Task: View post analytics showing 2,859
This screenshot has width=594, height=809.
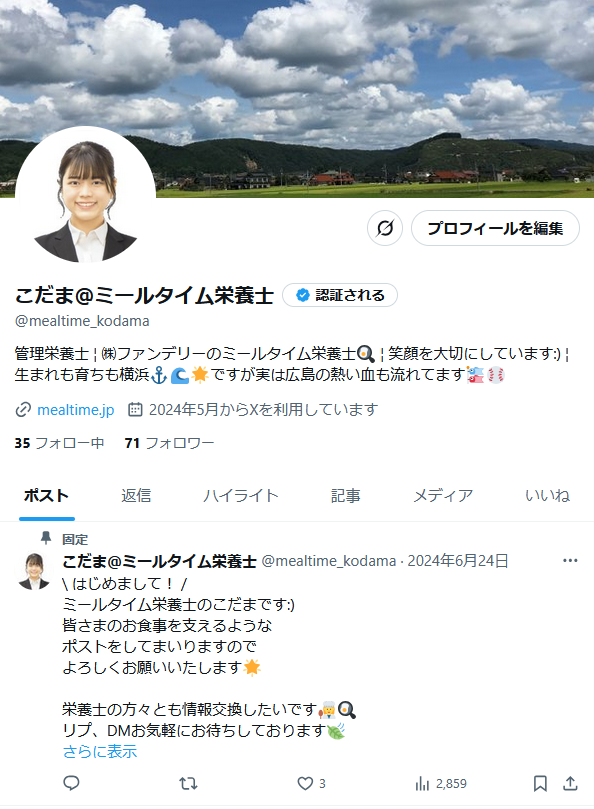Action: [441, 784]
